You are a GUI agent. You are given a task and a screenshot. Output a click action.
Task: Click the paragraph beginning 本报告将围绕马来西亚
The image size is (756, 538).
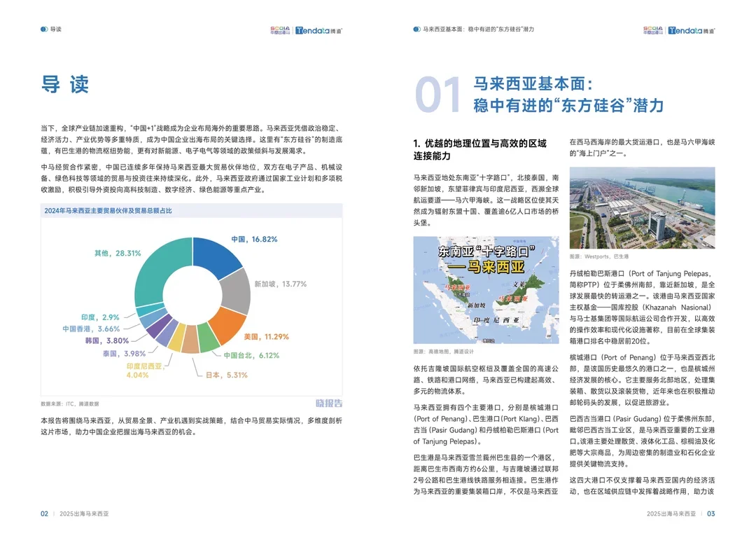(191, 426)
